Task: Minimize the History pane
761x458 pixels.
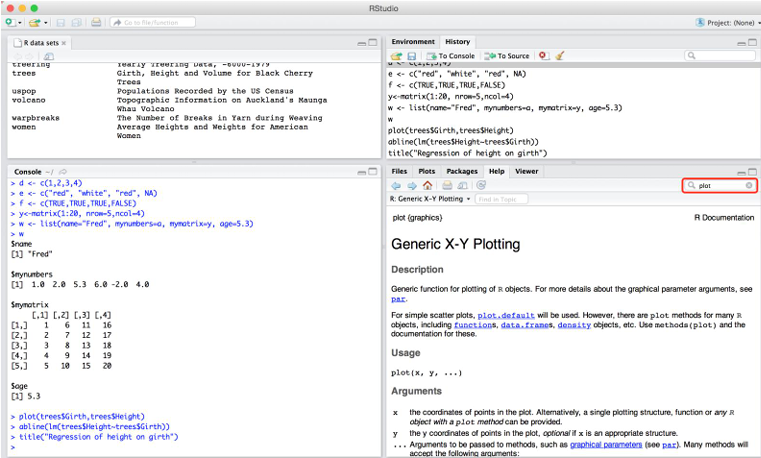Action: pyautogui.click(x=741, y=43)
